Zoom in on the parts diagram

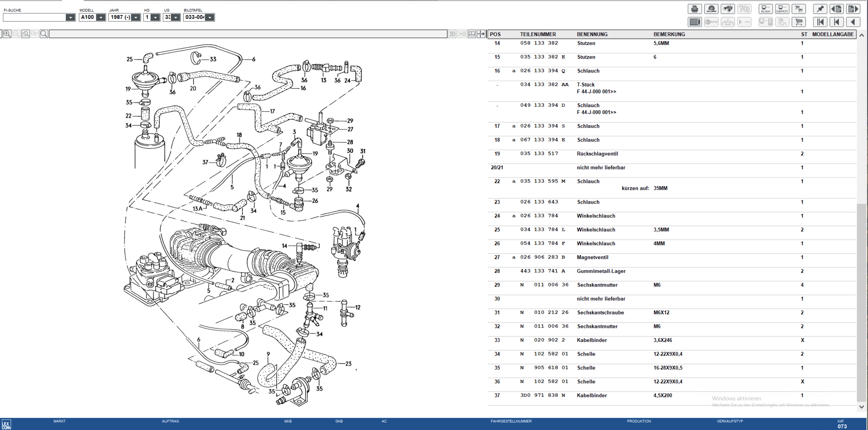(x=7, y=34)
